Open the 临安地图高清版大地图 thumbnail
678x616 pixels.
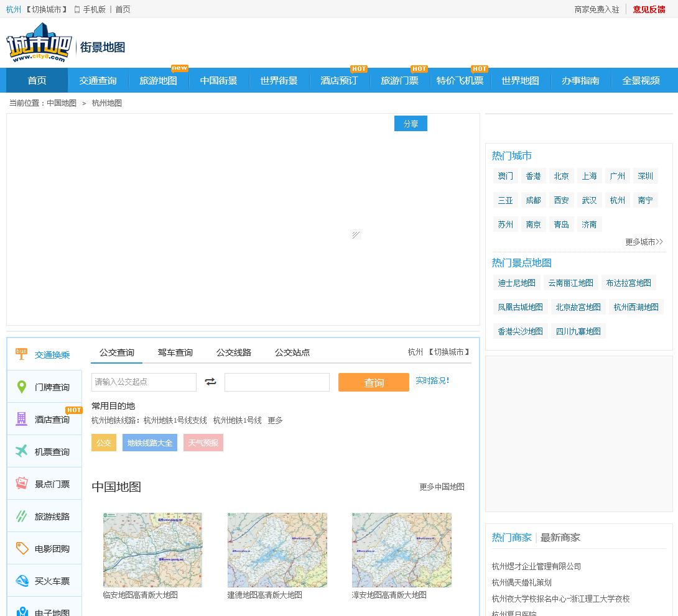pos(152,550)
